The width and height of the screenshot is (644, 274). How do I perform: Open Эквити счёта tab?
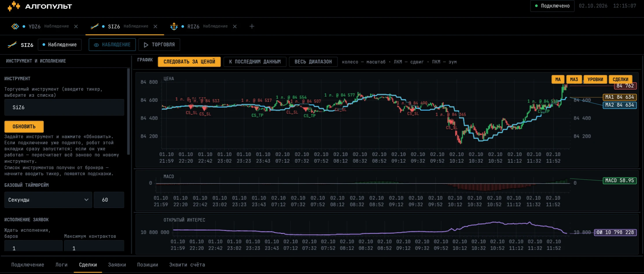pyautogui.click(x=187, y=265)
